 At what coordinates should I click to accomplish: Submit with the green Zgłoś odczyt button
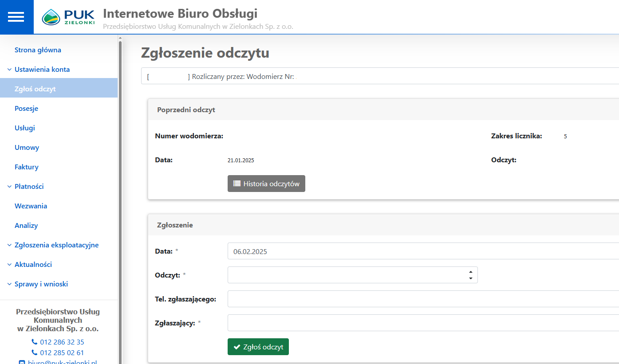(258, 347)
